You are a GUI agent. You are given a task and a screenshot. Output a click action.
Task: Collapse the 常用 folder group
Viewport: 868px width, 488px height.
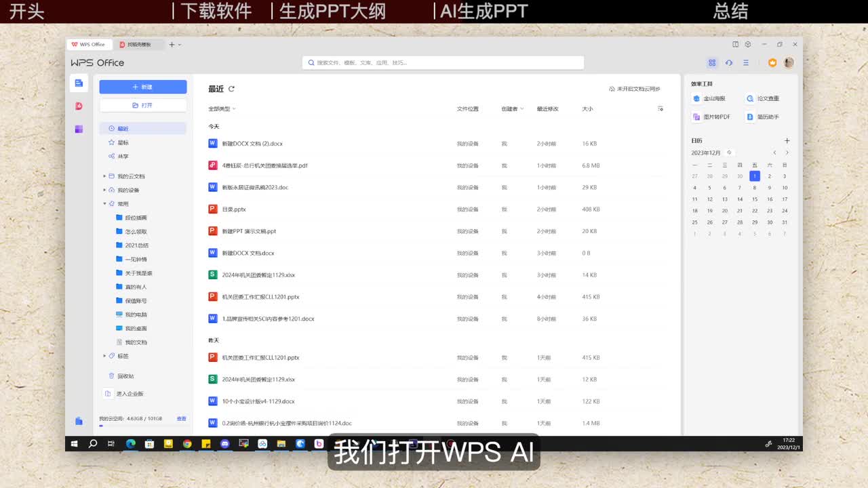click(x=104, y=204)
